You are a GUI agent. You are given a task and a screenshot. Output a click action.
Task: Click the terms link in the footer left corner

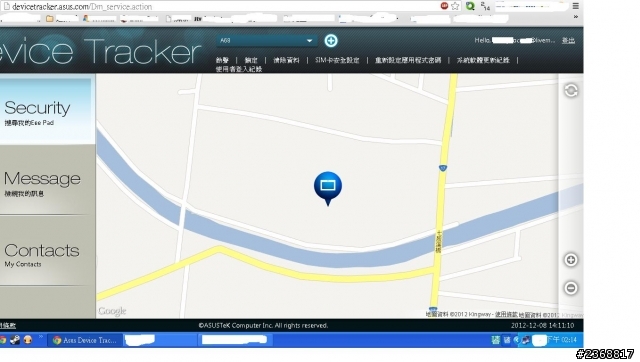[x=8, y=325]
